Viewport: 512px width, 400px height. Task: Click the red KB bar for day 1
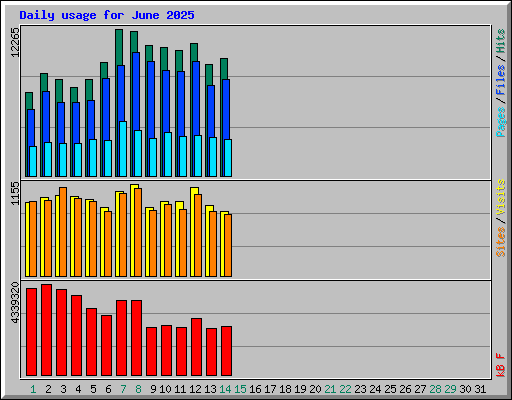[31, 332]
